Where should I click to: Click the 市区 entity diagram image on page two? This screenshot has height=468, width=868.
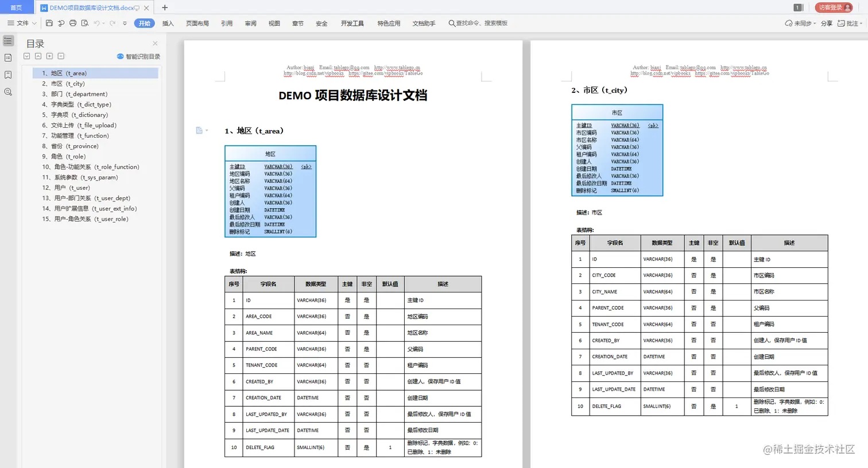(617, 150)
